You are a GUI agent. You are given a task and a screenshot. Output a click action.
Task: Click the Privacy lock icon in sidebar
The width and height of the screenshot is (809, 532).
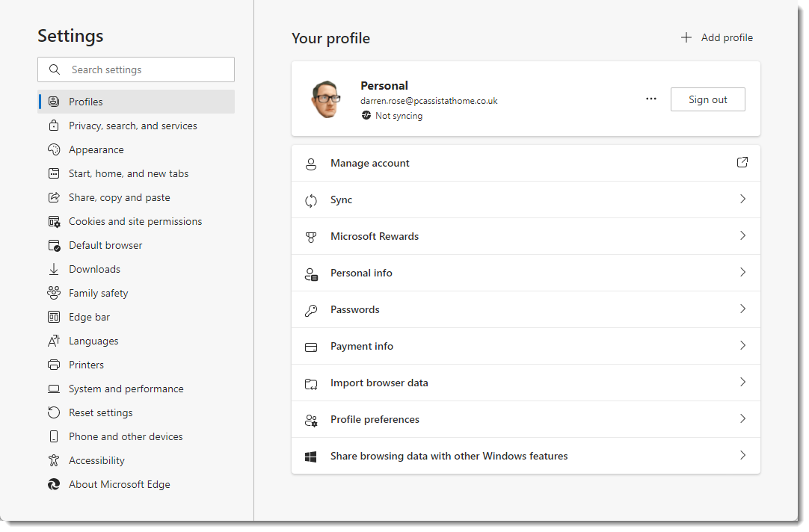pyautogui.click(x=54, y=126)
